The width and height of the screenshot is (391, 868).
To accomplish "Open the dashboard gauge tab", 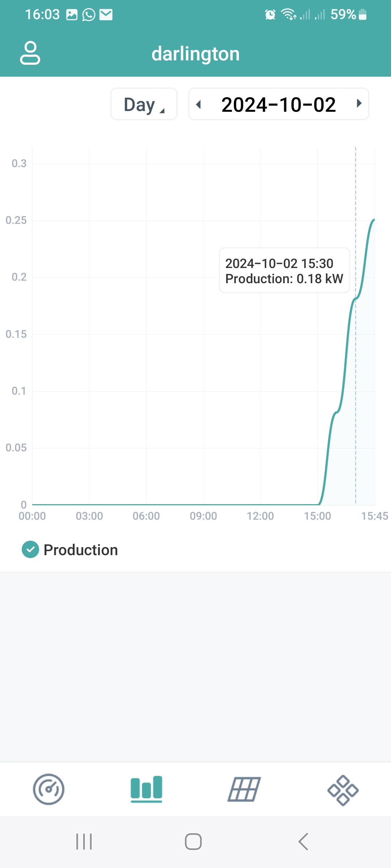I will [x=49, y=789].
